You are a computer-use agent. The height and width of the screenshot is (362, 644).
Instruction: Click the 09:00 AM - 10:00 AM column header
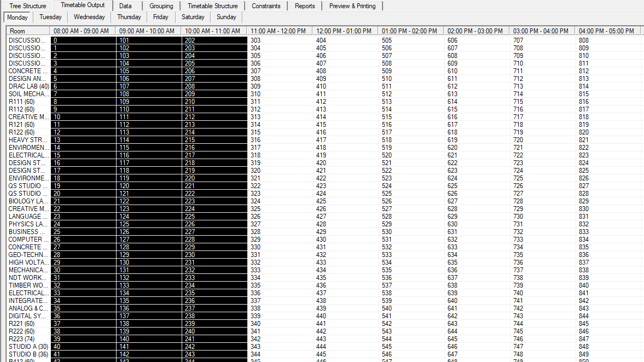point(148,31)
